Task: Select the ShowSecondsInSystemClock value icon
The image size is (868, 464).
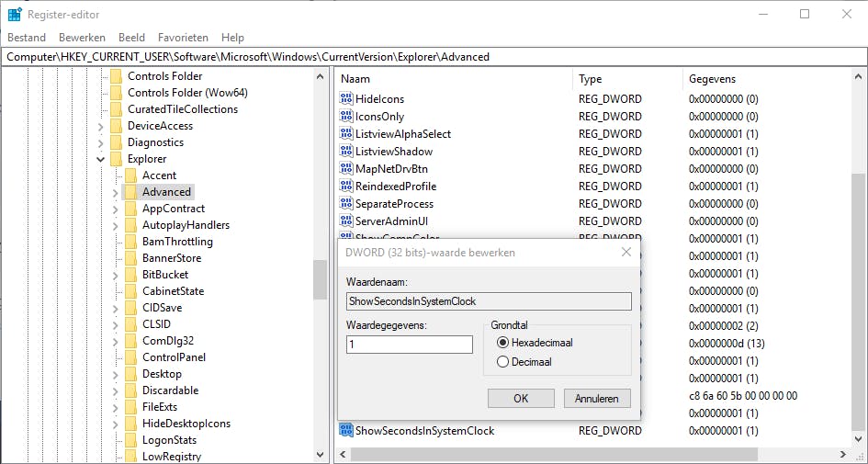Action: [346, 431]
